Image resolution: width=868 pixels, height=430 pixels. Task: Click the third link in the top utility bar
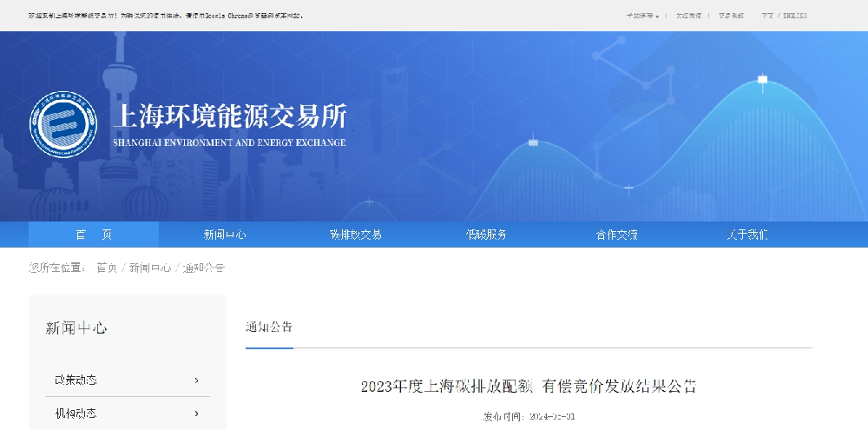(731, 16)
